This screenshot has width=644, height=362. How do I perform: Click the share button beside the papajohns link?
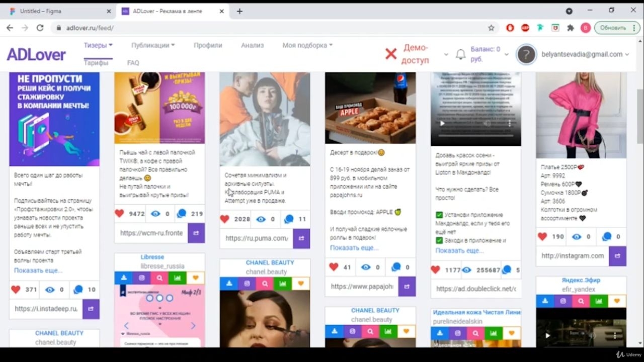(407, 287)
